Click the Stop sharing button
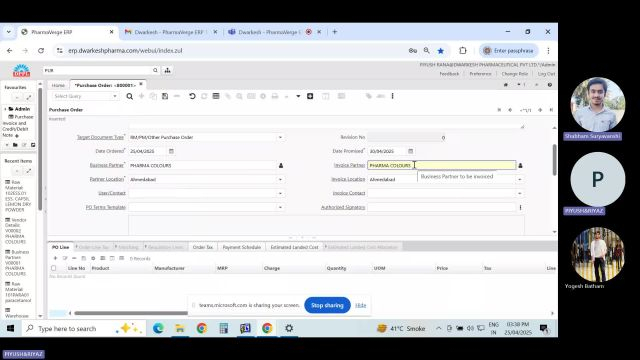The image size is (640, 360). (327, 305)
